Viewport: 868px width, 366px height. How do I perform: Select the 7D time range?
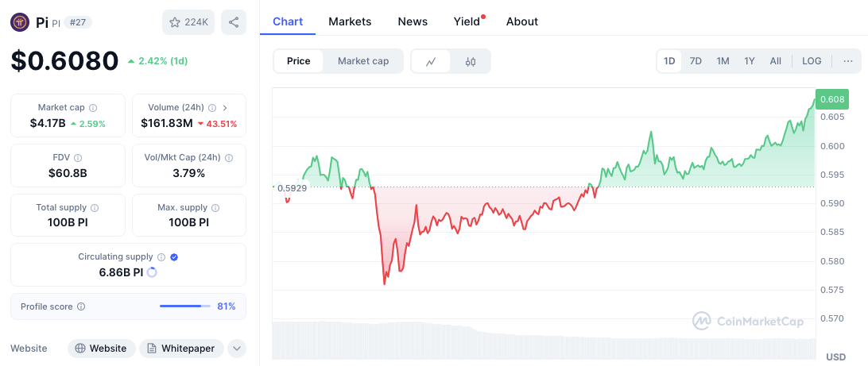696,61
